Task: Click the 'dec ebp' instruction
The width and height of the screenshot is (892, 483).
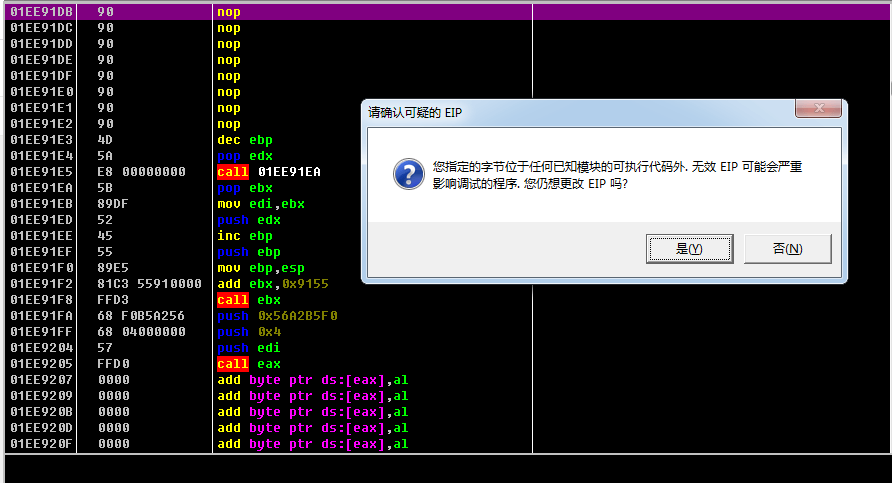Action: [x=245, y=140]
